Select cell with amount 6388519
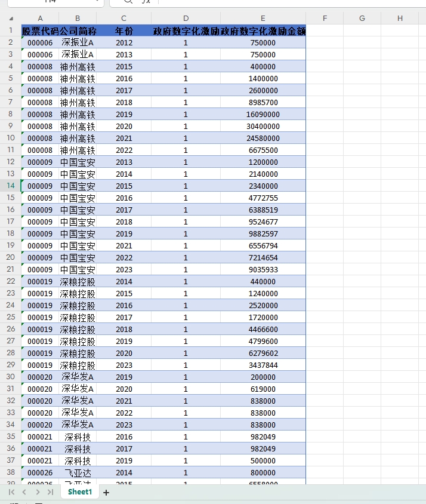Screen dimensions: 426x504 coord(263,210)
